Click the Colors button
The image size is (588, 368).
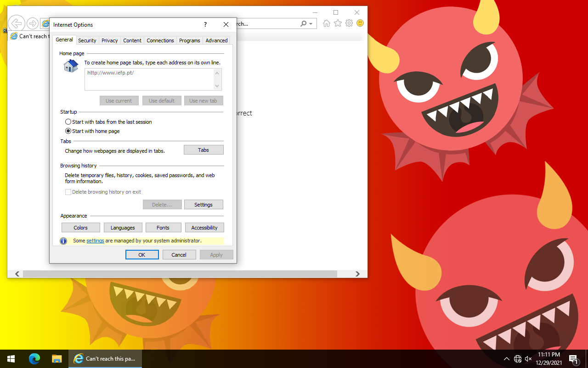coord(80,228)
